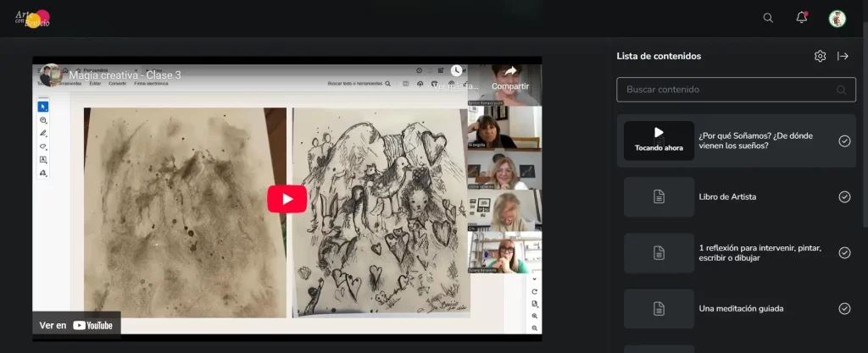The width and height of the screenshot is (868, 353).
Task: Toggle completion check for '¿Por qué Soñamos?'
Action: click(x=844, y=141)
